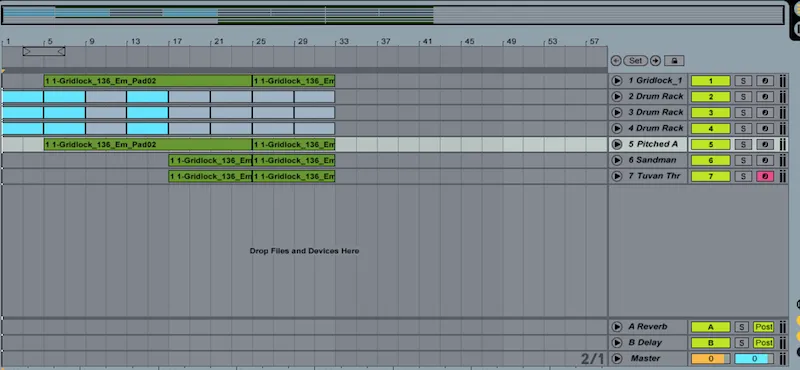Toggle track activator 6 for Sandman
This screenshot has width=800, height=370.
pos(711,160)
